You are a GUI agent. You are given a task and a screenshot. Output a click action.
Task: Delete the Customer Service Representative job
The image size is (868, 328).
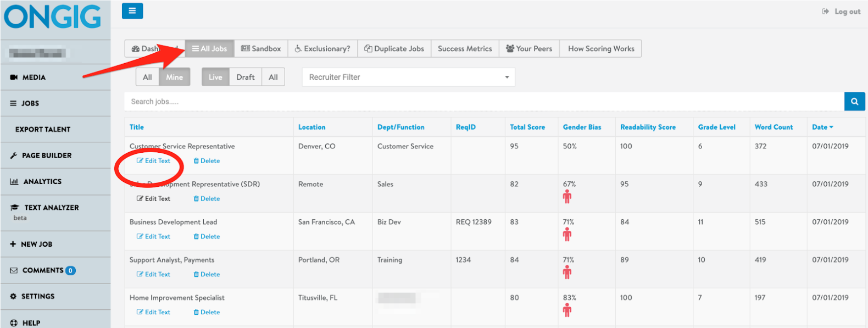pyautogui.click(x=207, y=161)
